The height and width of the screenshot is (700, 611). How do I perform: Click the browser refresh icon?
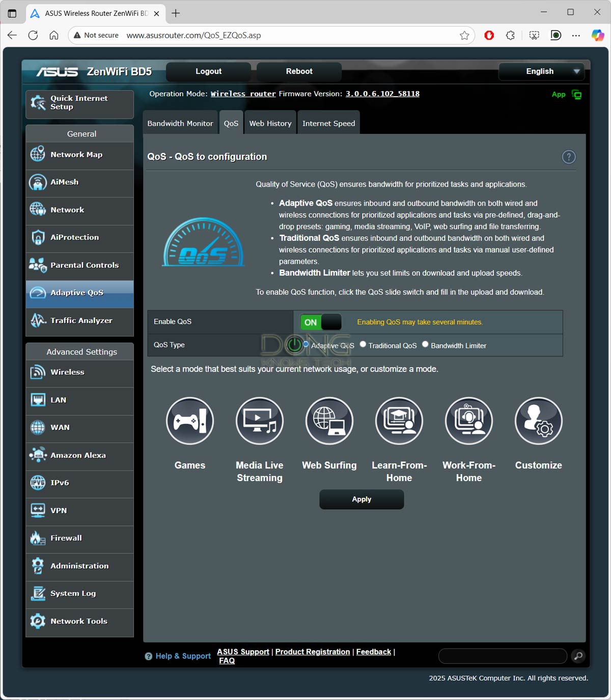pyautogui.click(x=33, y=35)
